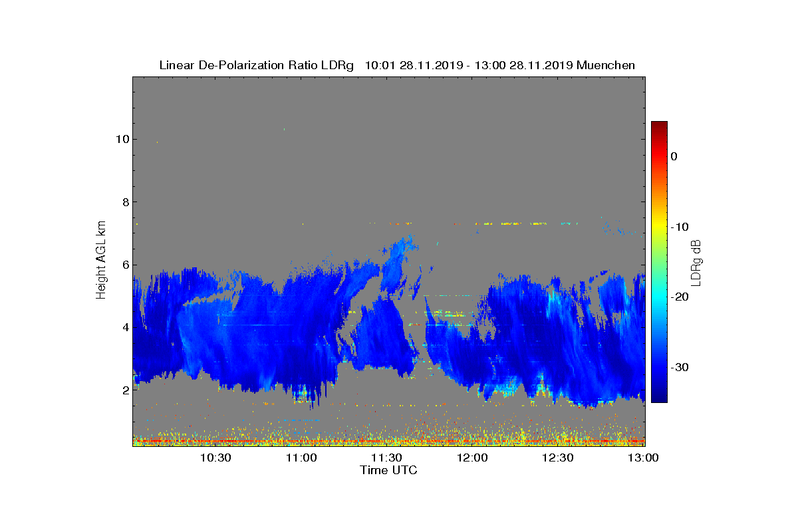Click the '11:00' time tick label
This screenshot has width=798, height=532.
click(301, 458)
